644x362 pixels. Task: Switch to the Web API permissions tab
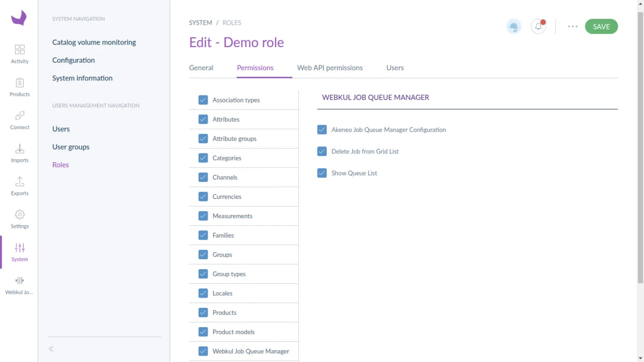click(x=330, y=68)
